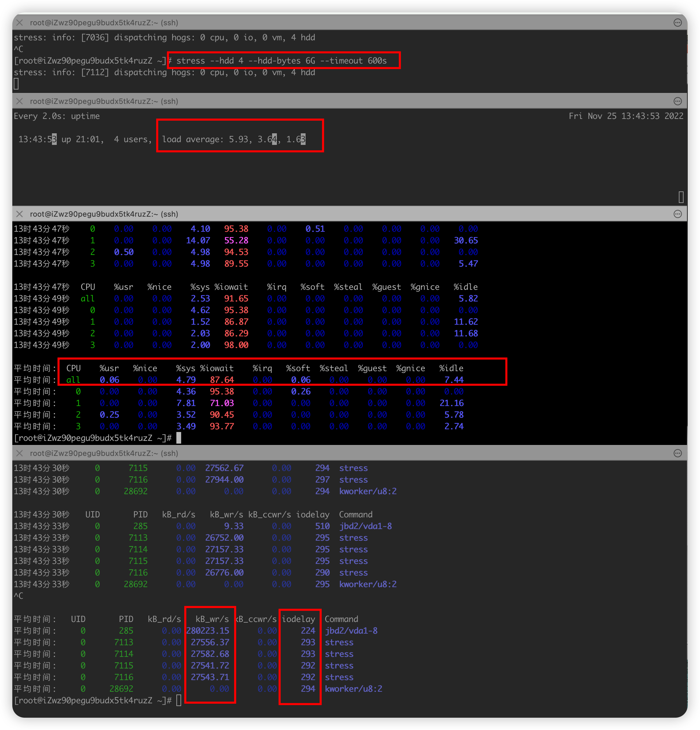
Task: Click the kB_wr/s value 9.33
Action: point(233,526)
